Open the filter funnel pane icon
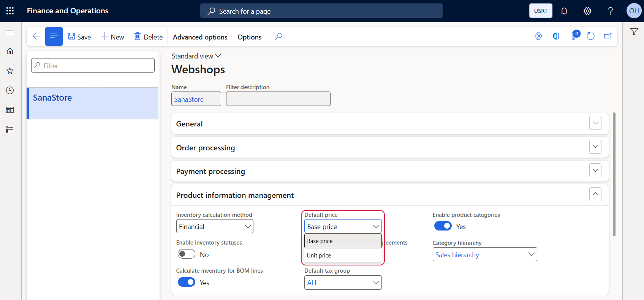Image resolution: width=644 pixels, height=300 pixels. (x=634, y=32)
